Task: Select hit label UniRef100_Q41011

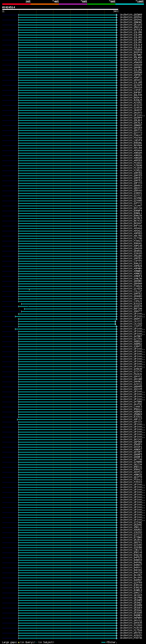Action: pos(131,620)
